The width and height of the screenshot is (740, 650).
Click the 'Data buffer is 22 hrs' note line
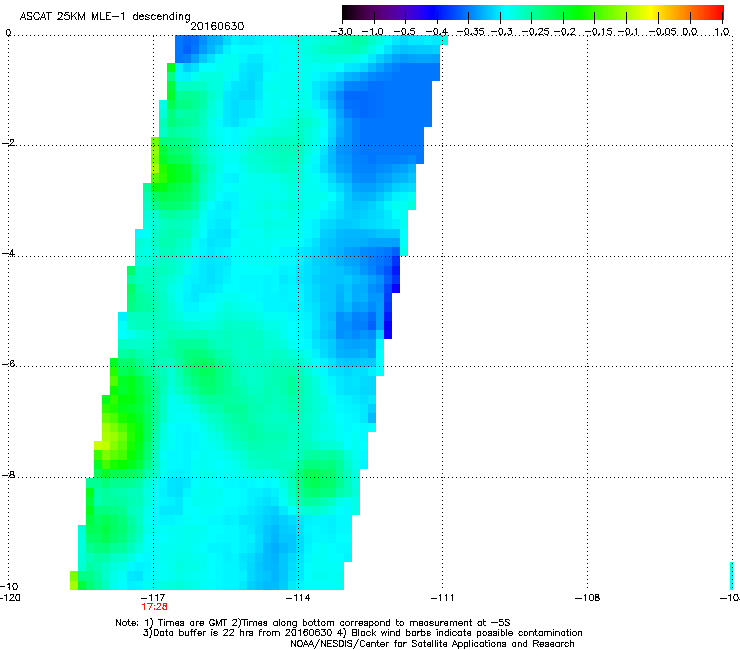[362, 633]
